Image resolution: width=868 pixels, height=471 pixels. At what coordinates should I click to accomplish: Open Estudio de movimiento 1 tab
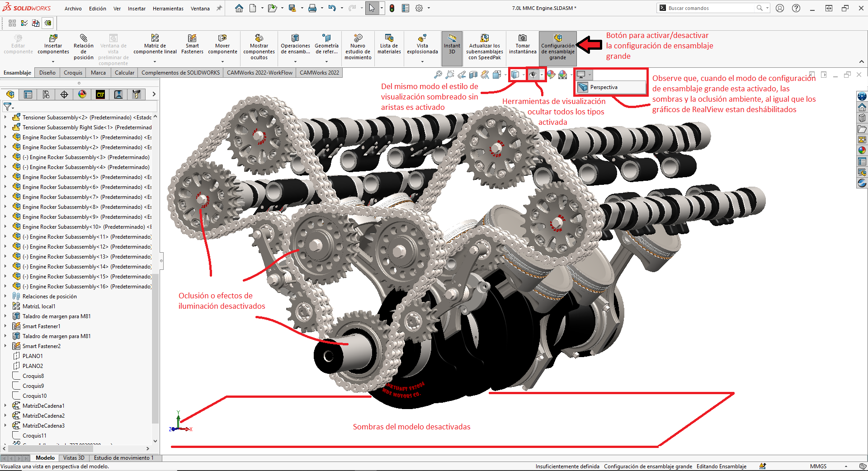[123, 458]
